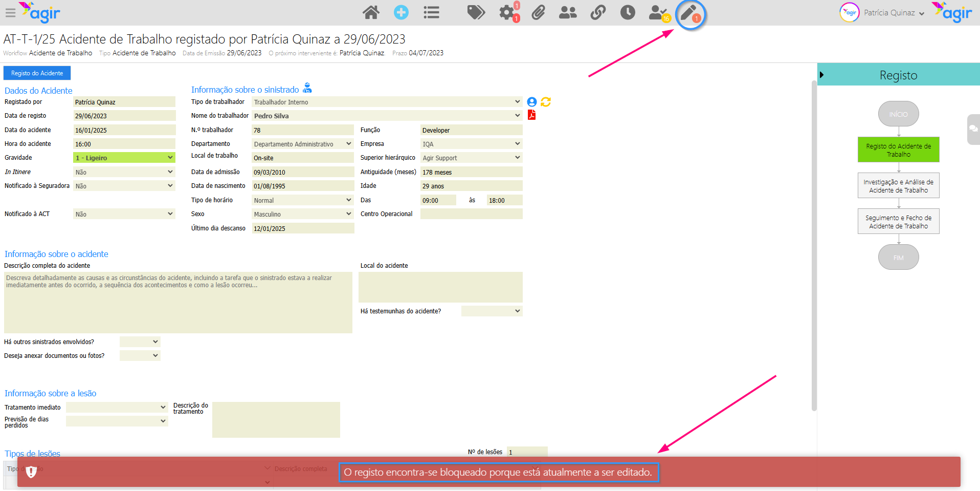Click the Local do acidente textarea

coord(440,287)
